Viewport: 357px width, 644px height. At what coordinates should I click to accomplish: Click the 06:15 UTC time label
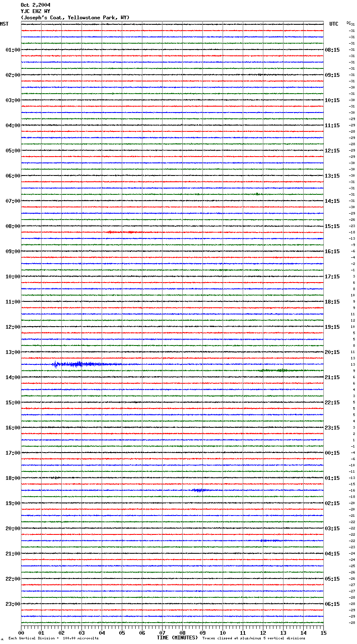tap(332, 604)
